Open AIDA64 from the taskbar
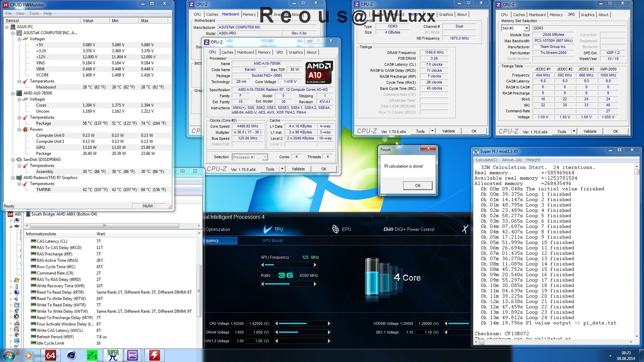This screenshot has height=362, width=644. coord(51,355)
